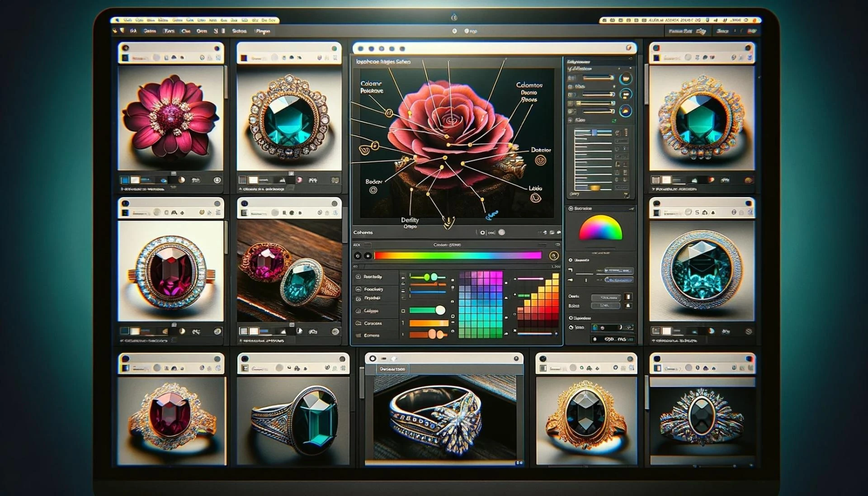Screen dimensions: 868x496
Task: Open the paper-plane icon on the Saturation panel header
Action: click(632, 208)
